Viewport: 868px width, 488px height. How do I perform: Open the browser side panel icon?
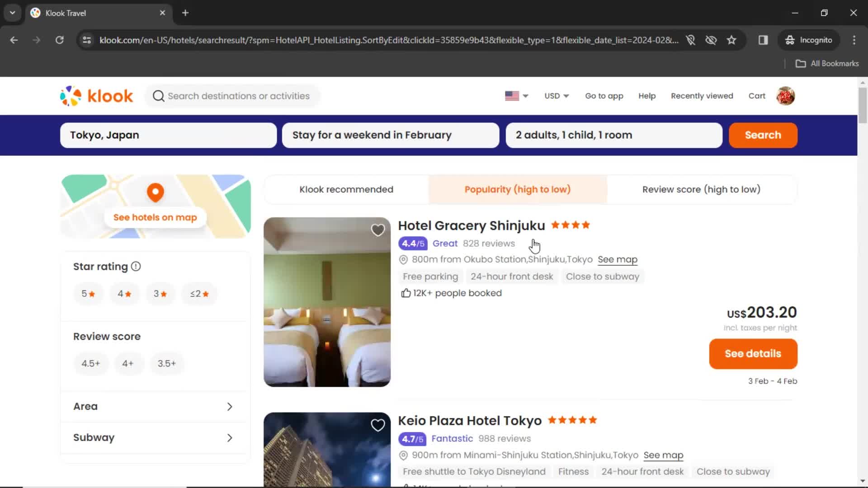[763, 40]
